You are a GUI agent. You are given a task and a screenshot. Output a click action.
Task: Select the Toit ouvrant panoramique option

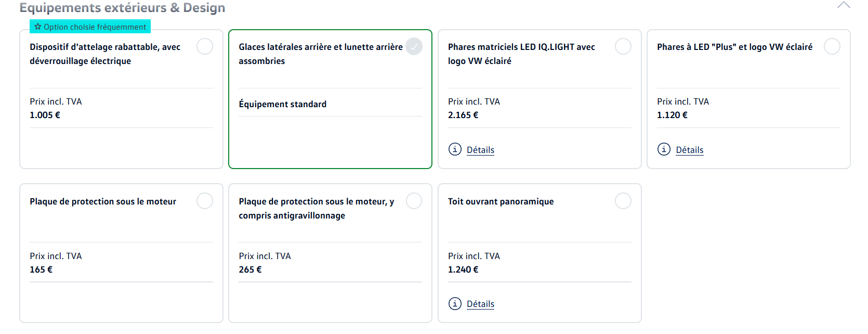(x=623, y=201)
